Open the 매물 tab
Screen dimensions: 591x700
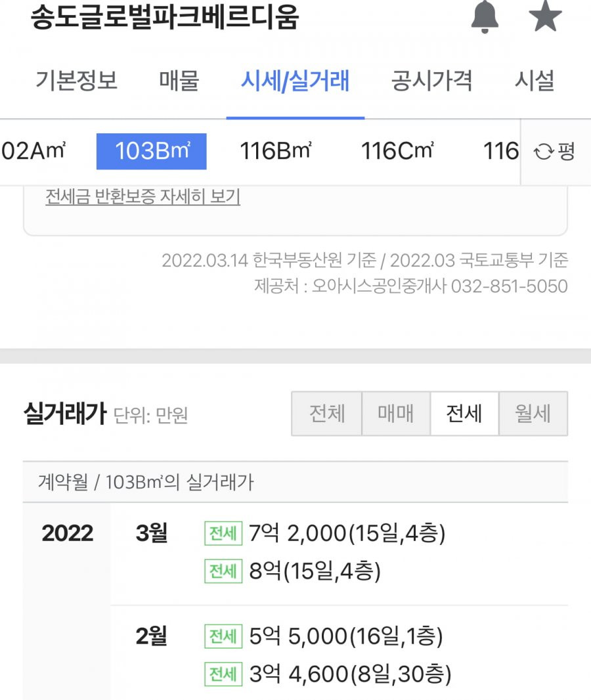point(179,81)
